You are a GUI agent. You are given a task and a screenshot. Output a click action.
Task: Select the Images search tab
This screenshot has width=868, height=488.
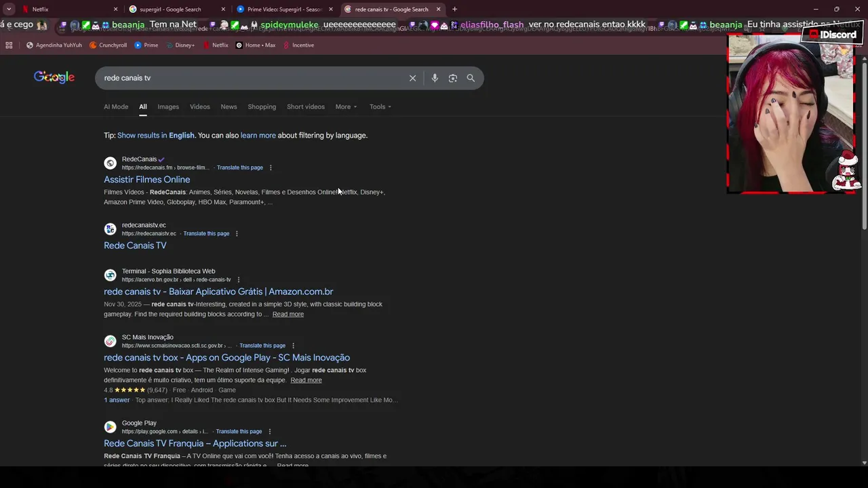pos(168,107)
